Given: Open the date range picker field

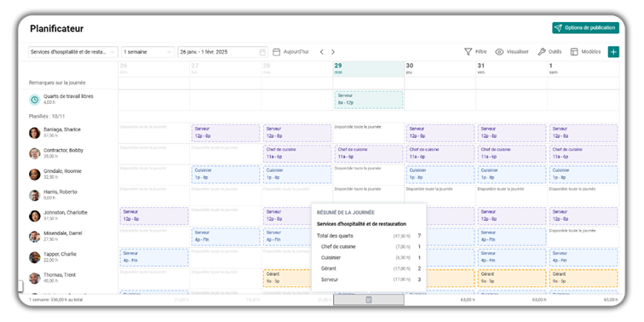Looking at the screenshot, I should coord(222,52).
